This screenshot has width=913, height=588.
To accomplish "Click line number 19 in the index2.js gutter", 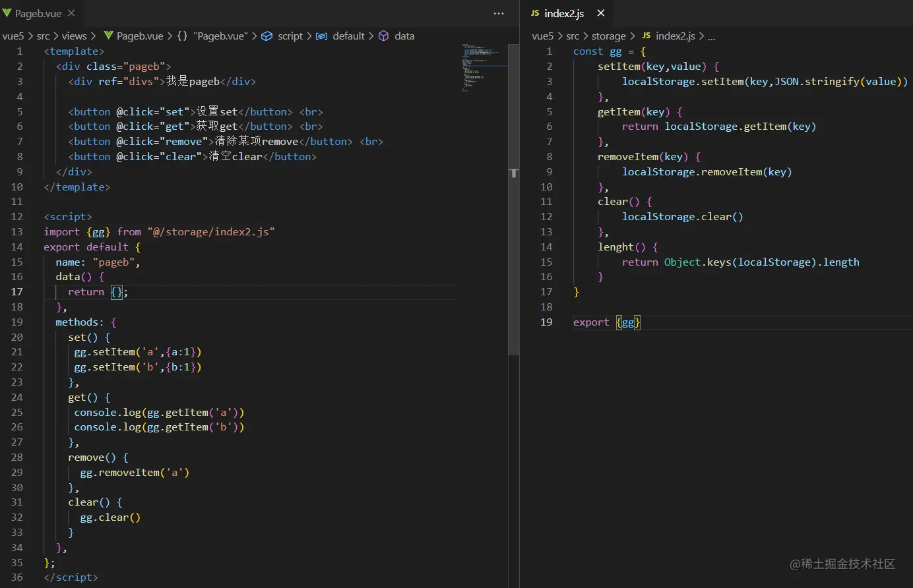I will [546, 322].
